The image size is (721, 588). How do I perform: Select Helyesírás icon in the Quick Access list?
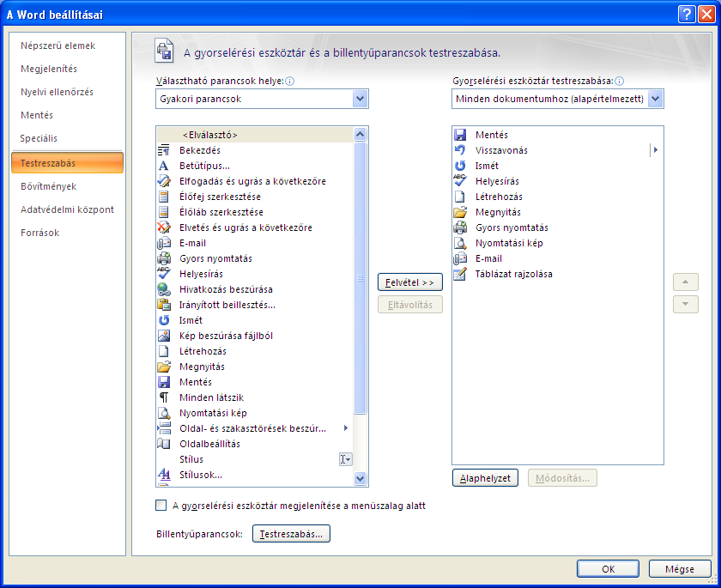click(460, 181)
